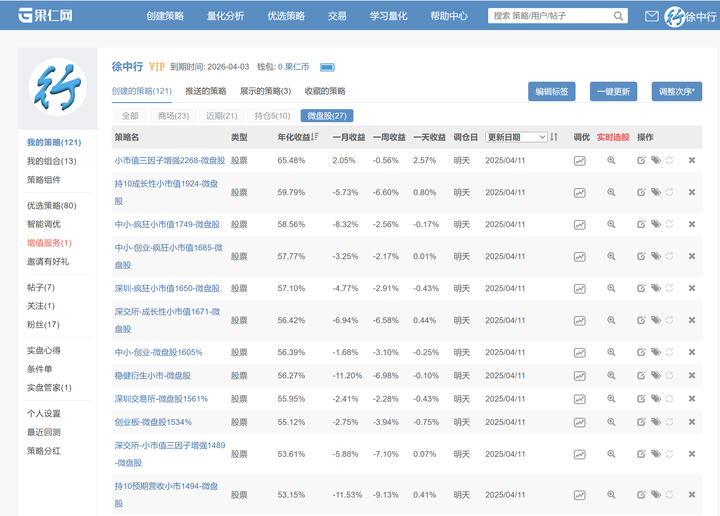This screenshot has width=720, height=516.
Task: Open real-time stock pick for 小市值三因子增强2268 row
Action: click(611, 160)
